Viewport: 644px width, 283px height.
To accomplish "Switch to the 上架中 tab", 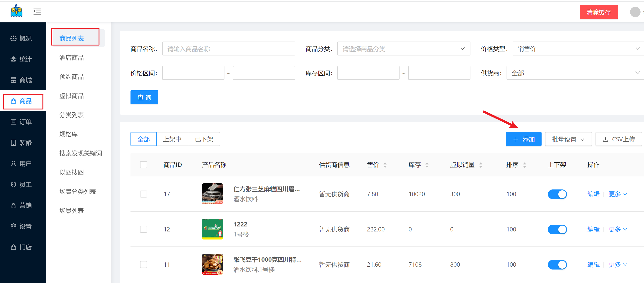I will click(x=172, y=139).
